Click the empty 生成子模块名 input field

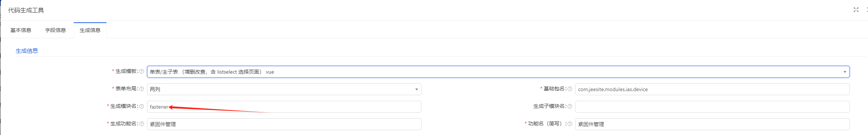[x=712, y=107]
